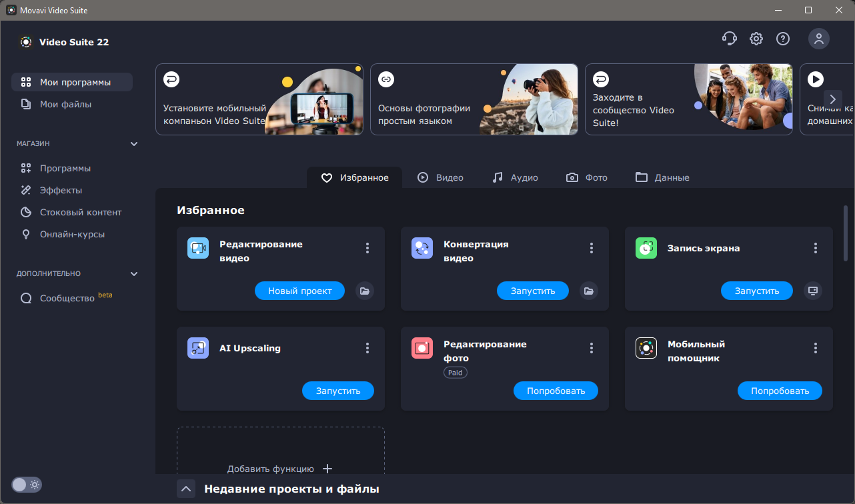The image size is (855, 504).
Task: Collapse the ДОПОЛНИТЕЛЬНО section
Action: [x=134, y=274]
